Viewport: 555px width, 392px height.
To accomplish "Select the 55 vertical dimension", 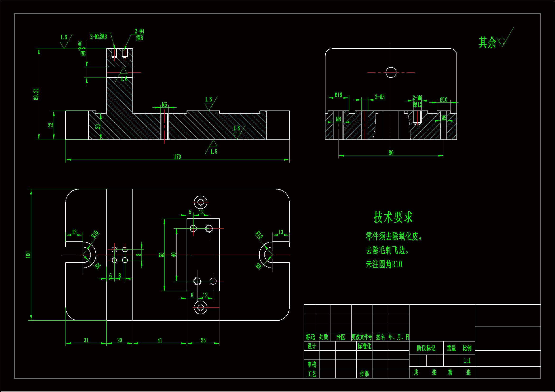I will coord(161,254).
